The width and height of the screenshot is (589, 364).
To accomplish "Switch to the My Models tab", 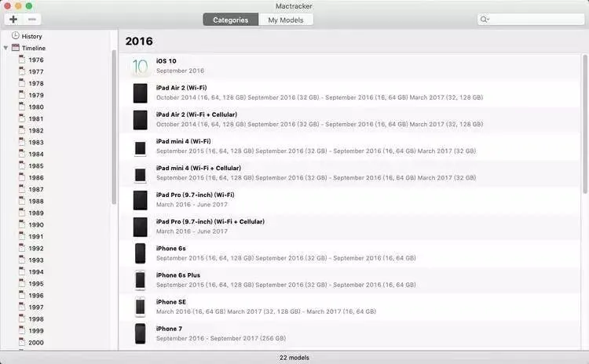I will coord(286,20).
